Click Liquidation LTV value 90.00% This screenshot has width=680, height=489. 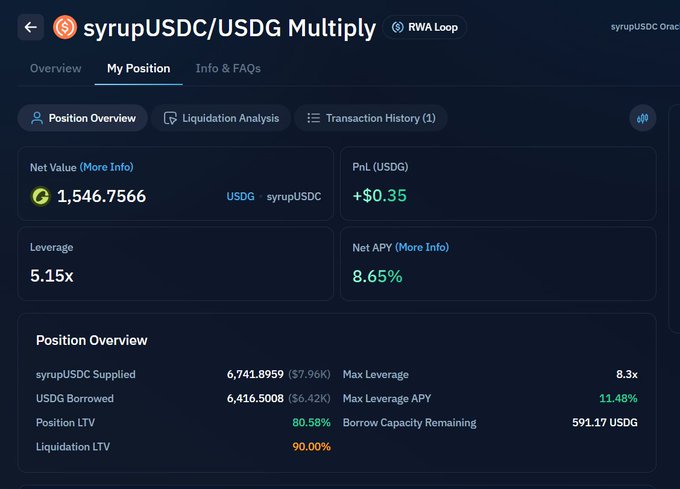(x=311, y=447)
